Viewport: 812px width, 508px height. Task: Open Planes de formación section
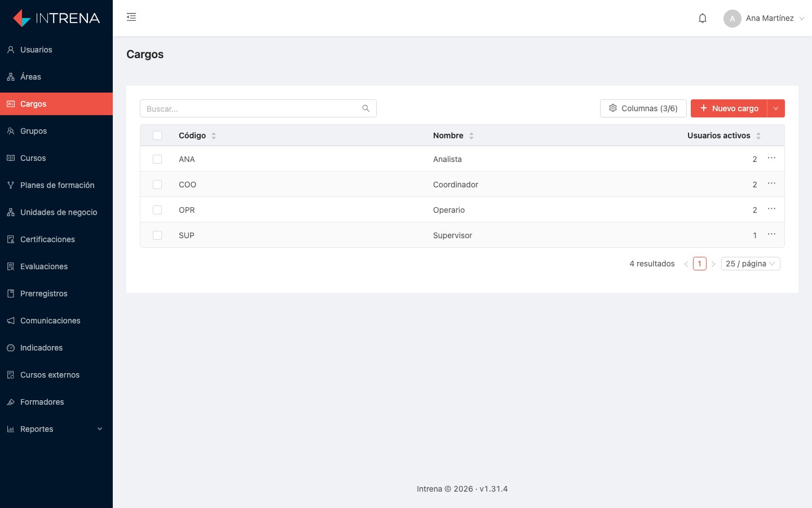coord(56,185)
